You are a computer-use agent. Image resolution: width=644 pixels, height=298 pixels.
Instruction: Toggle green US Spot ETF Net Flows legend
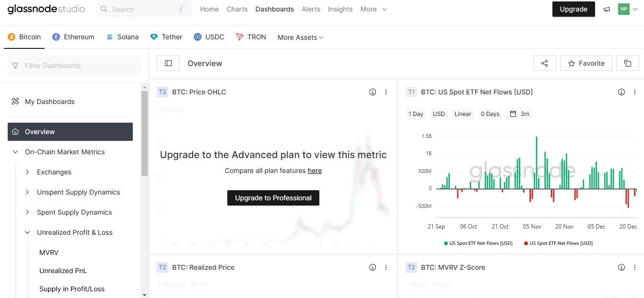pos(478,243)
